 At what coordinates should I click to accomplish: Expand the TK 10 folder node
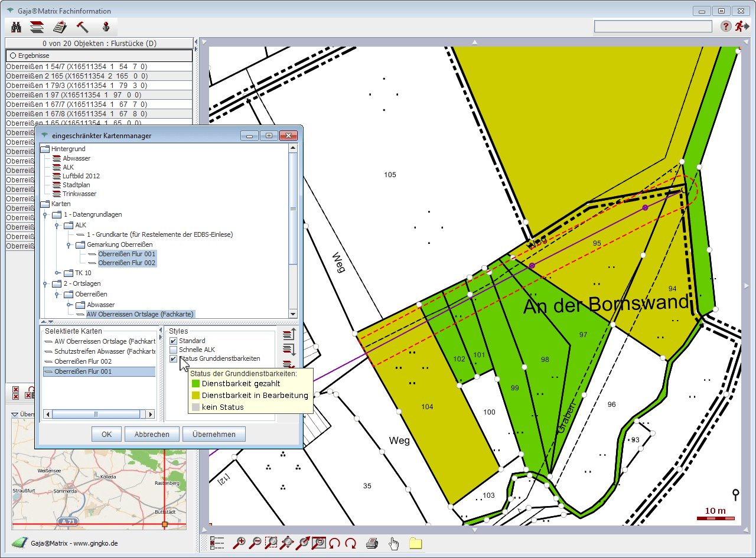point(57,273)
